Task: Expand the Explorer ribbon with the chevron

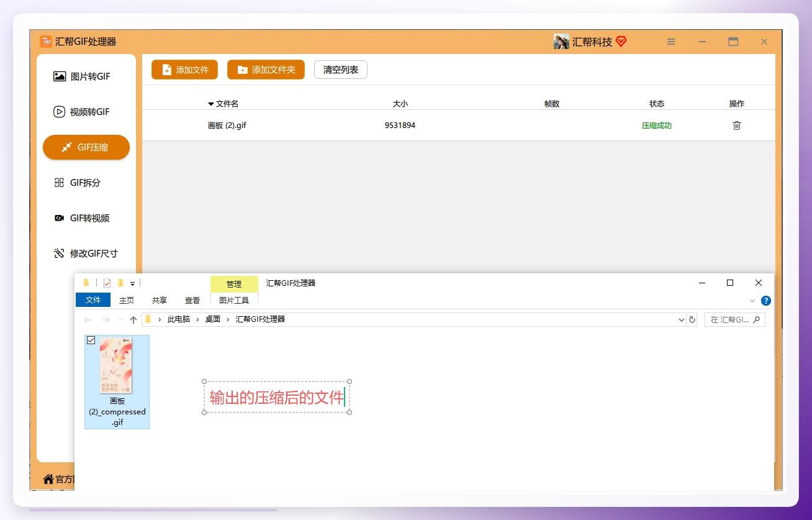Action: point(752,301)
